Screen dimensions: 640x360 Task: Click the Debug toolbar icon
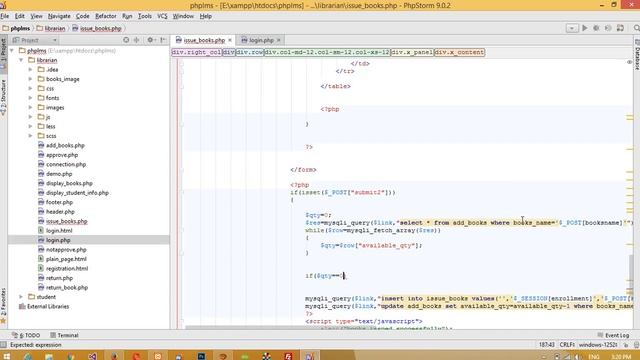596,28
